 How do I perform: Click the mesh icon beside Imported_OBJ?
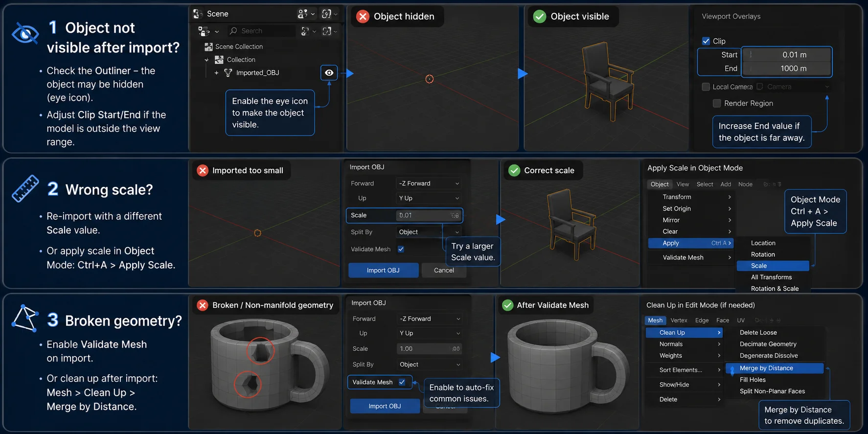228,73
